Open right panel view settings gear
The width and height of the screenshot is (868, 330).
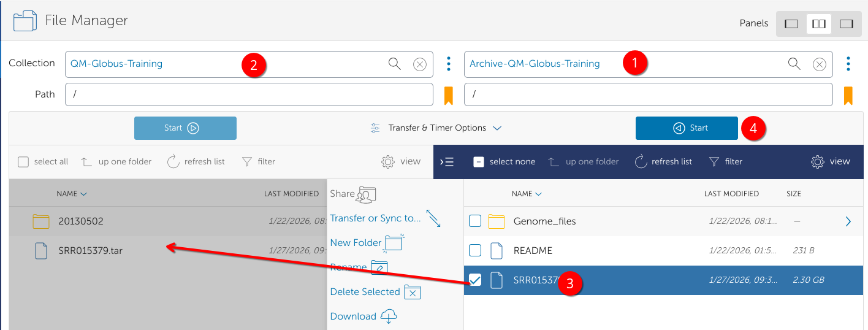(831, 162)
